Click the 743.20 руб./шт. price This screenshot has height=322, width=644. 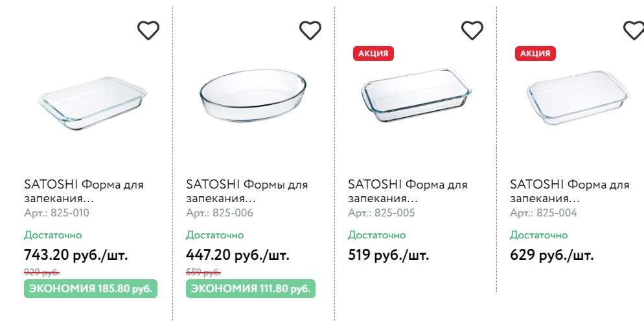click(76, 255)
